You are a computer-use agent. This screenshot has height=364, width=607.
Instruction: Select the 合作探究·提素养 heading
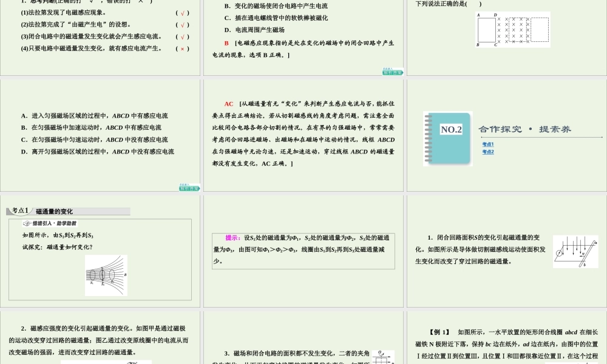pos(524,129)
